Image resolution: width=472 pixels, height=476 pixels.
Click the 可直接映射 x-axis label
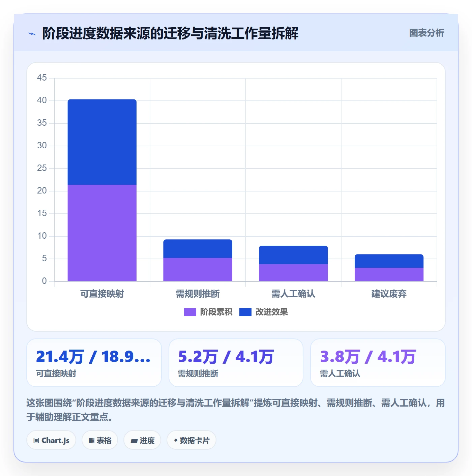(x=102, y=294)
